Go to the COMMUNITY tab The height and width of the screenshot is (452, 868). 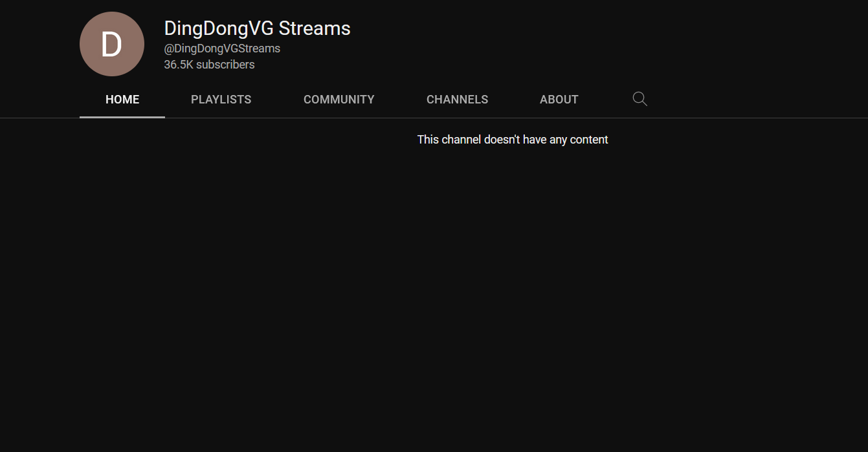[339, 100]
